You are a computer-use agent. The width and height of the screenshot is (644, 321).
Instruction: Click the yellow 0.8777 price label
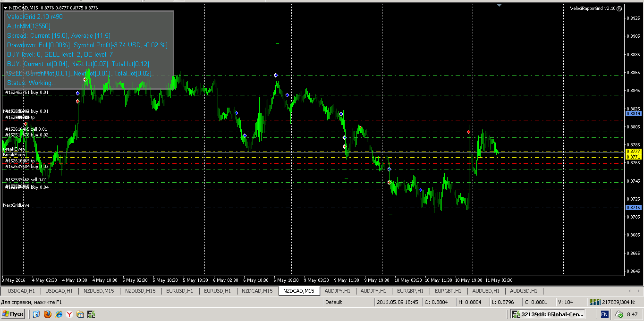pyautogui.click(x=633, y=152)
